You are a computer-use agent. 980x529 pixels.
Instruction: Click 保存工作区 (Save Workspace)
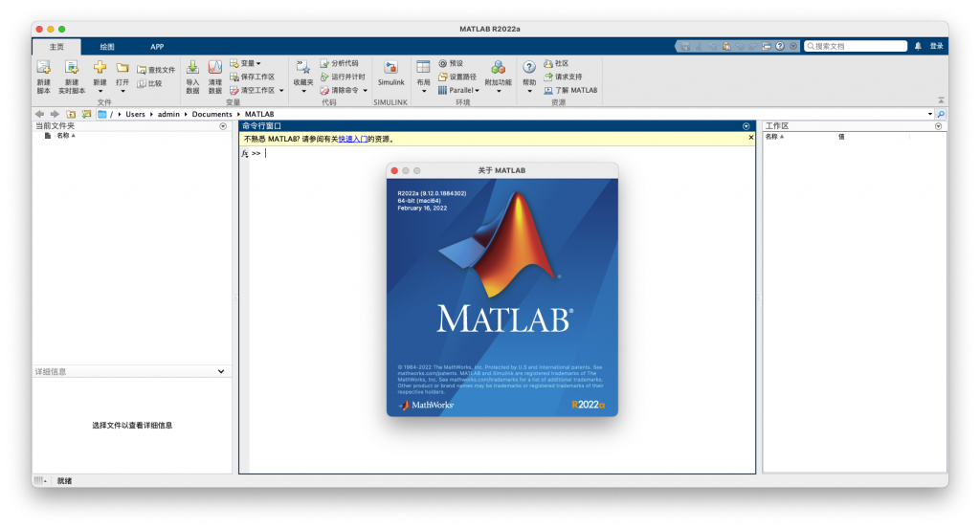(252, 77)
